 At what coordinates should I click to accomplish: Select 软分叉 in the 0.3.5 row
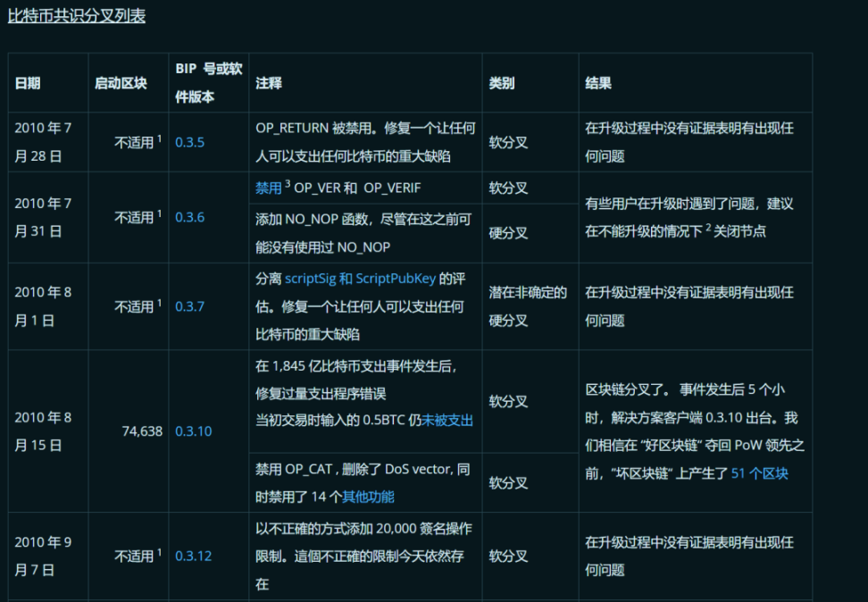pos(508,142)
